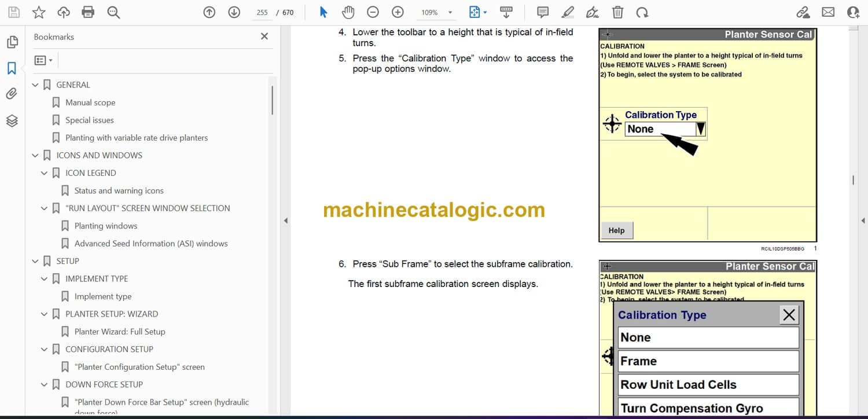Close the Bookmarks panel
Image resolution: width=868 pixels, height=419 pixels.
264,36
